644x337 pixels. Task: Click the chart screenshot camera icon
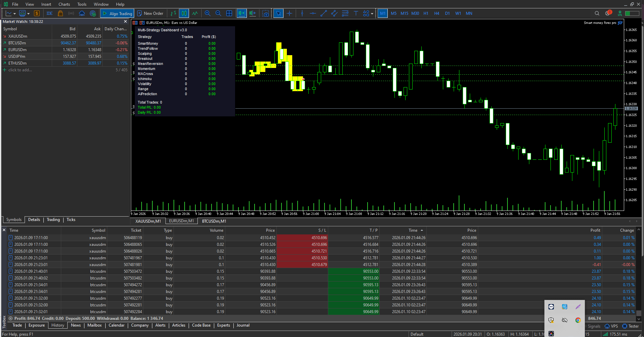coord(266,13)
